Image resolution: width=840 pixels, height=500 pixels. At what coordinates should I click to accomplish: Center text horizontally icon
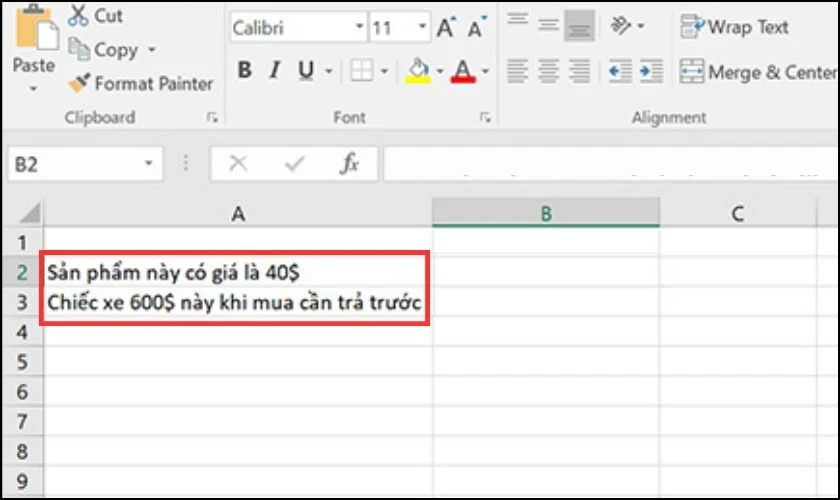click(x=548, y=71)
